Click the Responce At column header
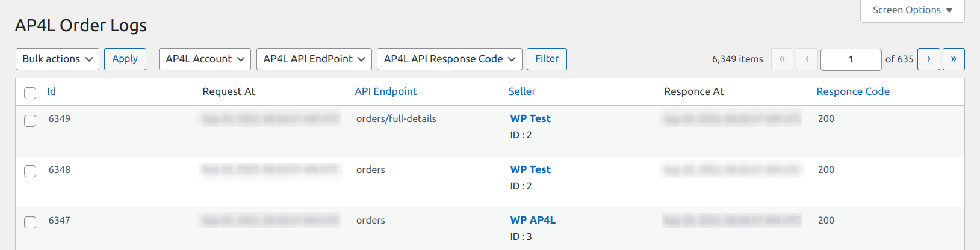Screen dimensions: 980x250 [x=694, y=91]
